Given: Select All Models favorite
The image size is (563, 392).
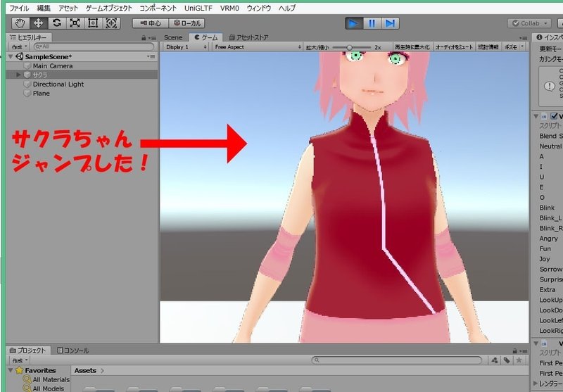Looking at the screenshot, I should pyautogui.click(x=44, y=388).
